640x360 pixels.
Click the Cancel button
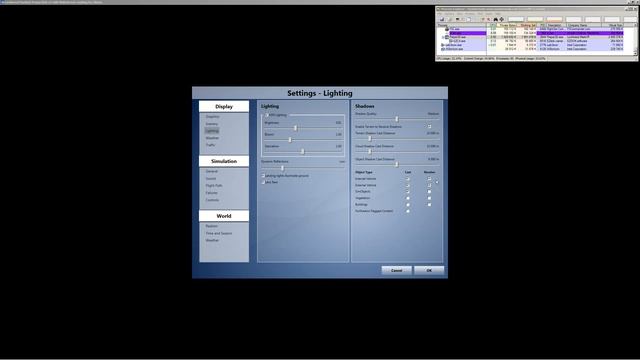(396, 270)
